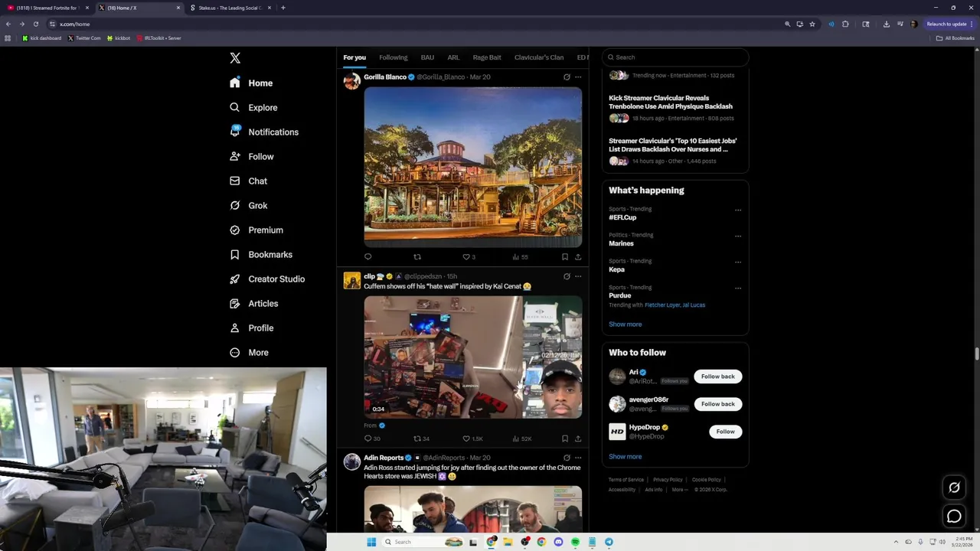Repost the clip hate wall post

point(421,439)
